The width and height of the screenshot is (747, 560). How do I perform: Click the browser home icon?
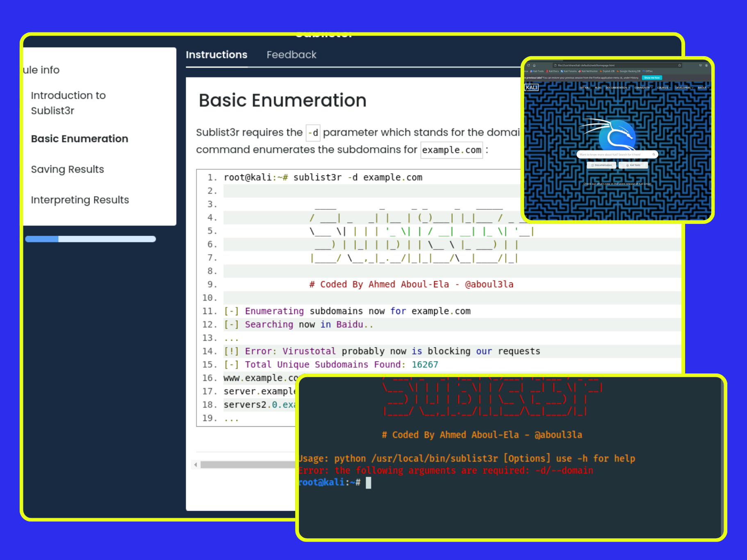coord(534,65)
